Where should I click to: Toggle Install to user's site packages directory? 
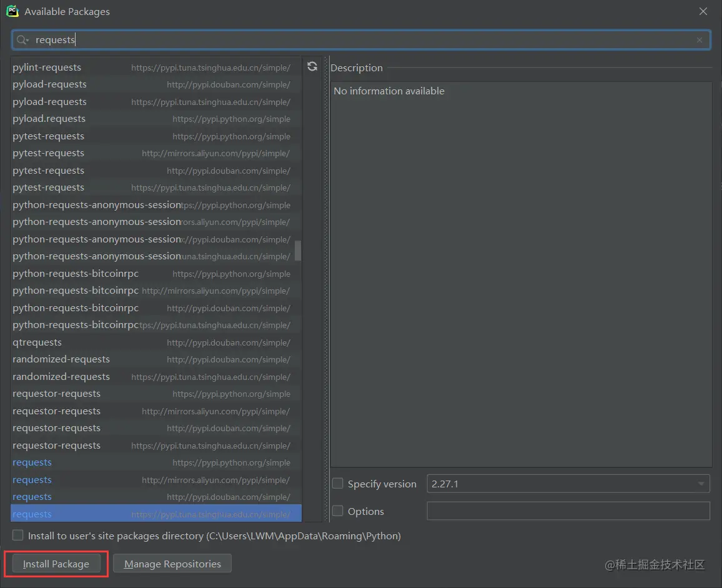[18, 535]
